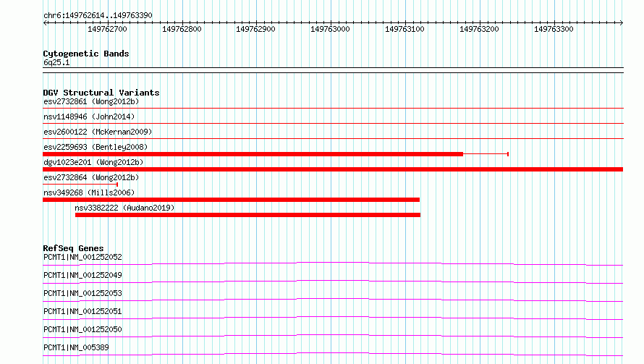
Task: Click the 6q25.1 band label
Action: (56, 62)
